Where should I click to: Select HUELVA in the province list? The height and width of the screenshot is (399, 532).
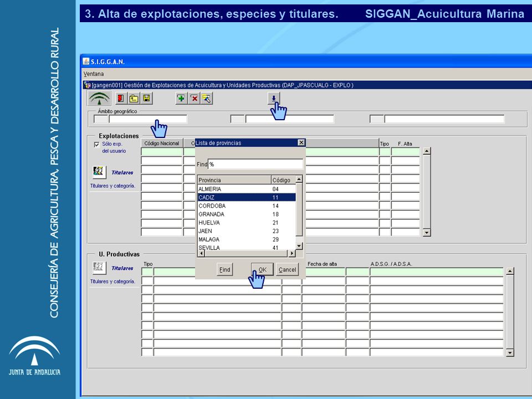[247, 223]
